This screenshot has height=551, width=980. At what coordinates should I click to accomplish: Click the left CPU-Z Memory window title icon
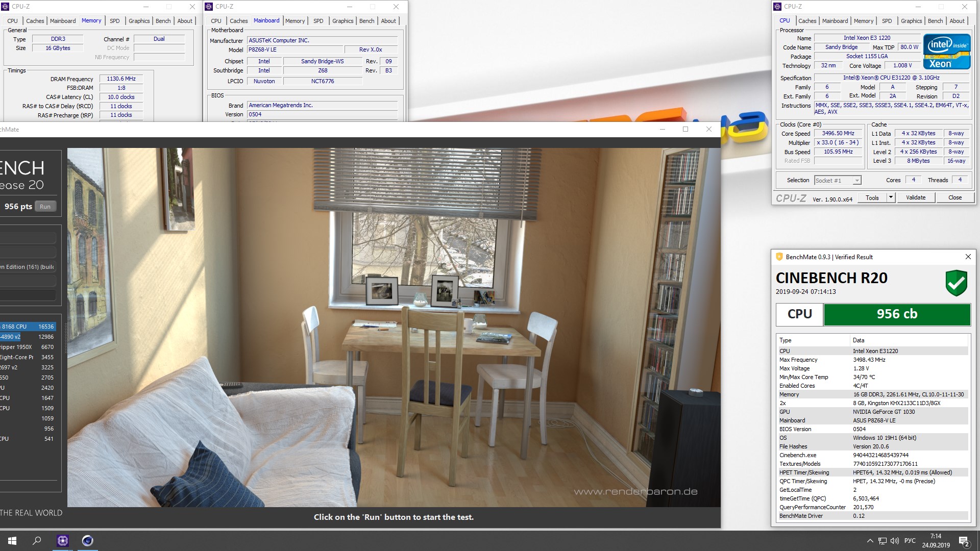[x=5, y=7]
